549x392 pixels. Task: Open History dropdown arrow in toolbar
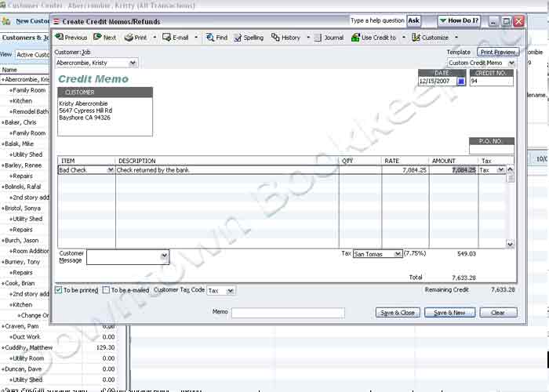[x=308, y=37]
